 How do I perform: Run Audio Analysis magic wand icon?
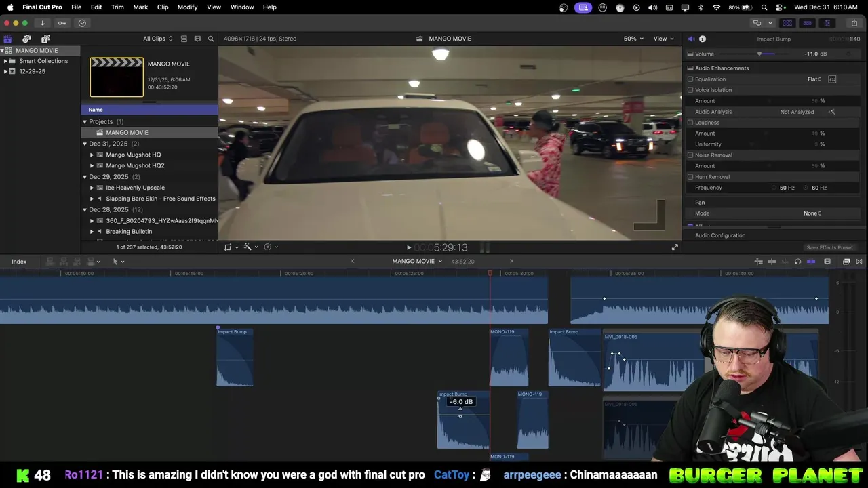[x=832, y=112]
